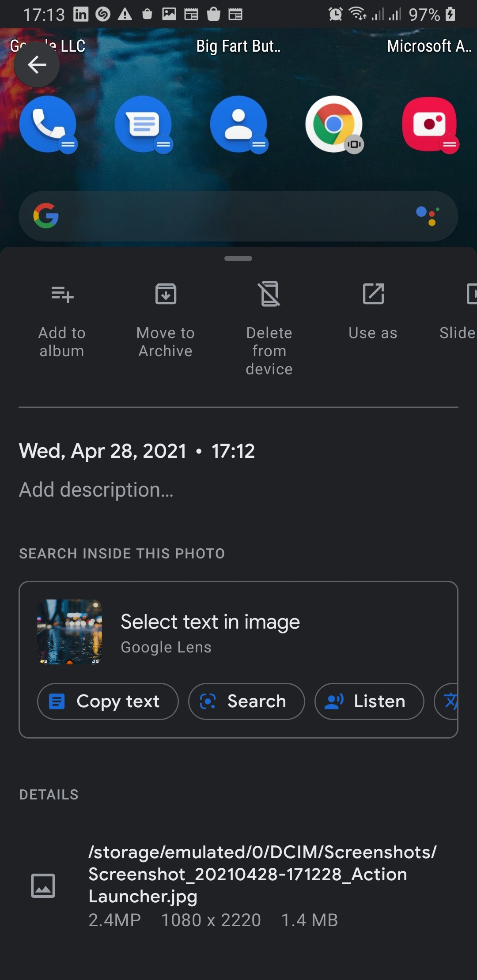Tap the Add to album icon

coord(62,294)
